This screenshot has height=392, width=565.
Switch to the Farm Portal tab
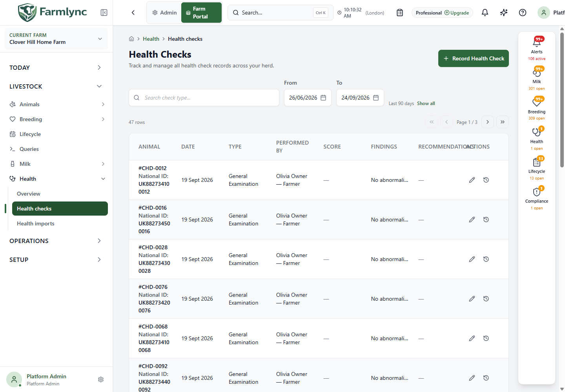click(x=201, y=13)
